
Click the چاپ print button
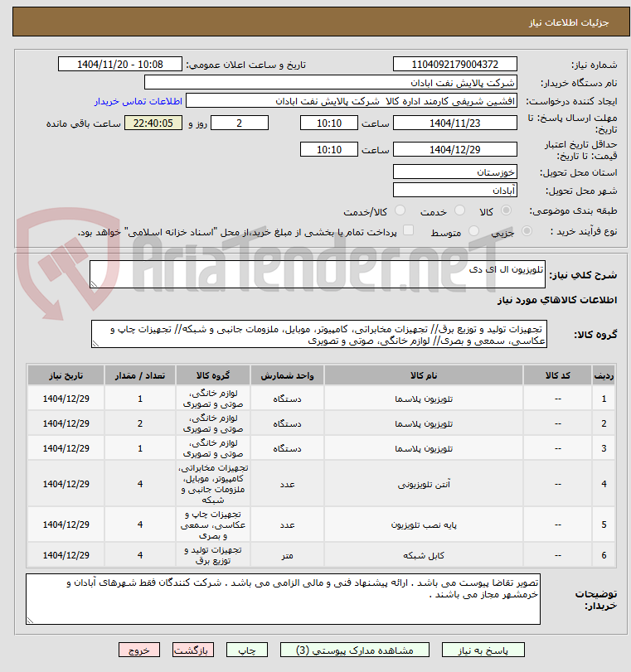tap(246, 650)
